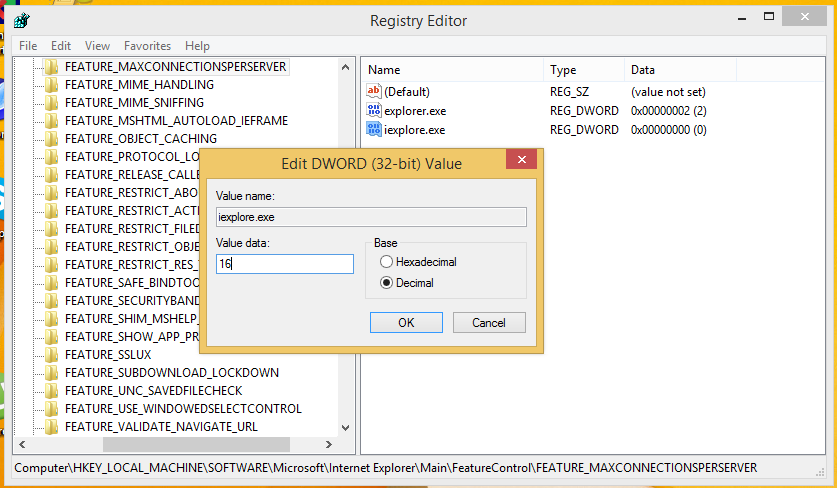Click the Registry Editor app icon in title bar
The image size is (837, 488).
tap(21, 20)
